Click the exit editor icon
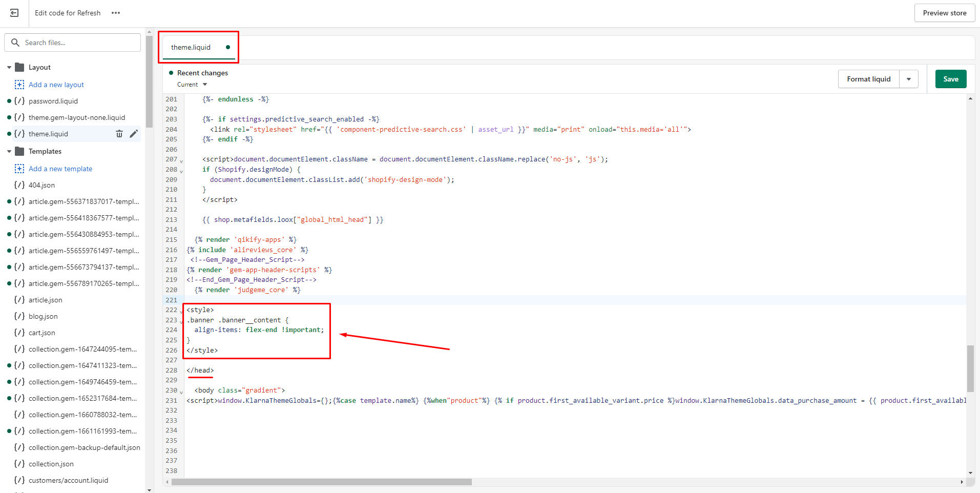 tap(14, 13)
